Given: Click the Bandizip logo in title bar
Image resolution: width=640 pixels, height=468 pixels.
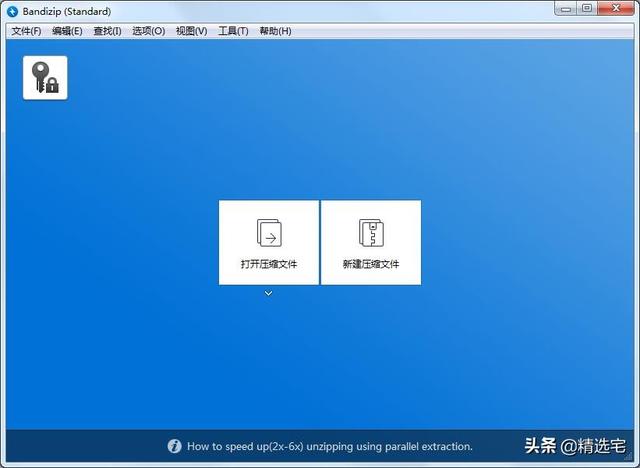Looking at the screenshot, I should [x=12, y=11].
